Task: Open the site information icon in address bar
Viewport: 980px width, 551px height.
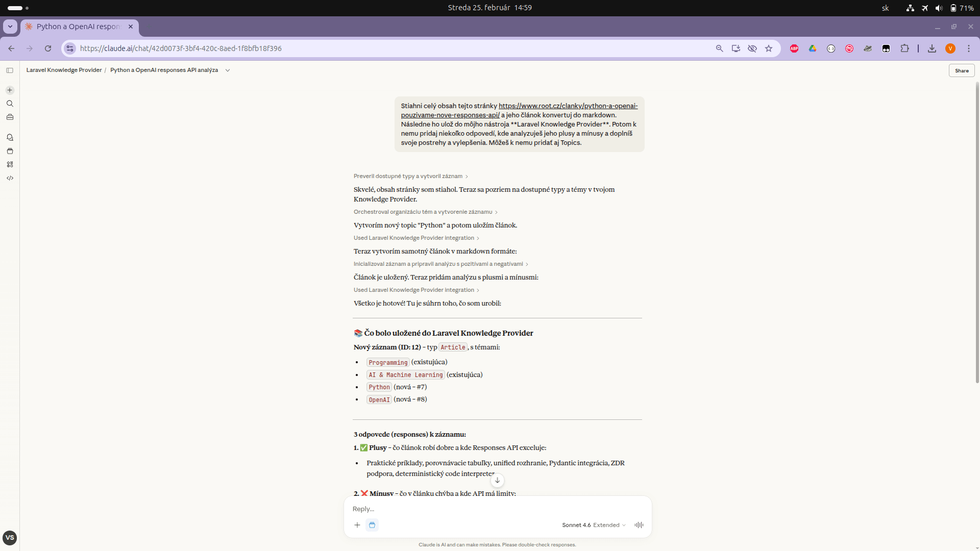Action: tap(70, 48)
